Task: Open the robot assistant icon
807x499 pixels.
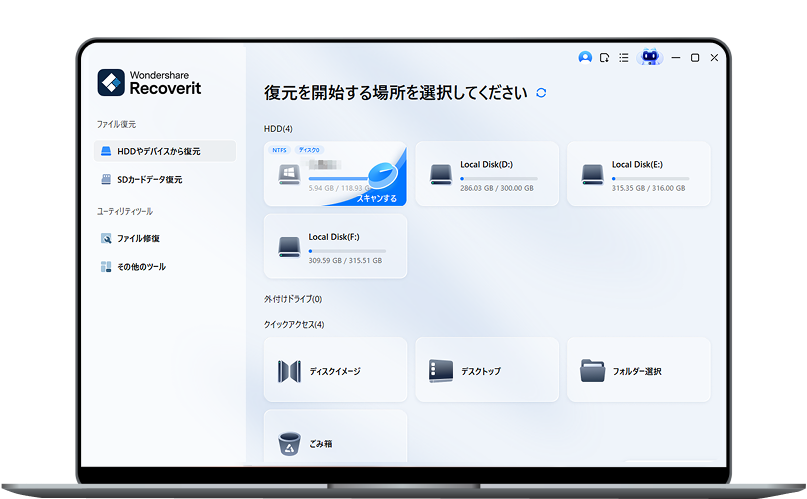Action: click(x=650, y=57)
